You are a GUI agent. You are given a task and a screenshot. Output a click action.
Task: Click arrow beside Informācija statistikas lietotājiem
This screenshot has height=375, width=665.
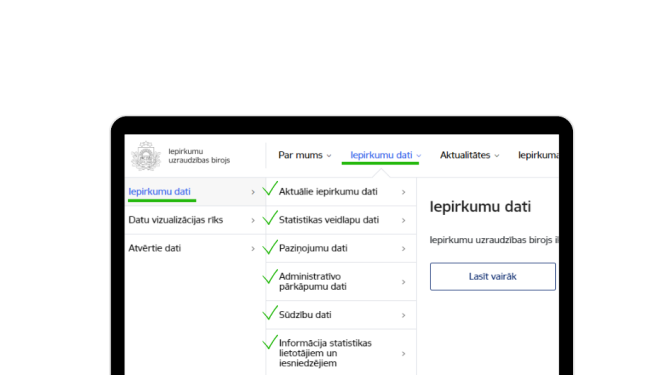coord(403,354)
